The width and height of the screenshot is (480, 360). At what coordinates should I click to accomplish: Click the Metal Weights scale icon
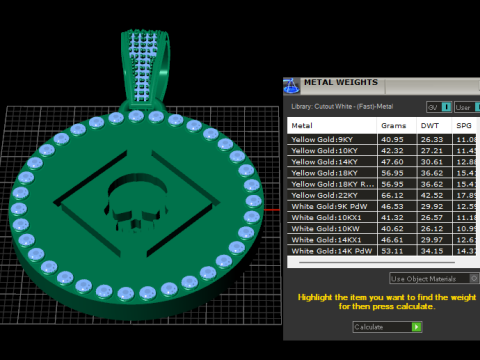click(x=291, y=86)
